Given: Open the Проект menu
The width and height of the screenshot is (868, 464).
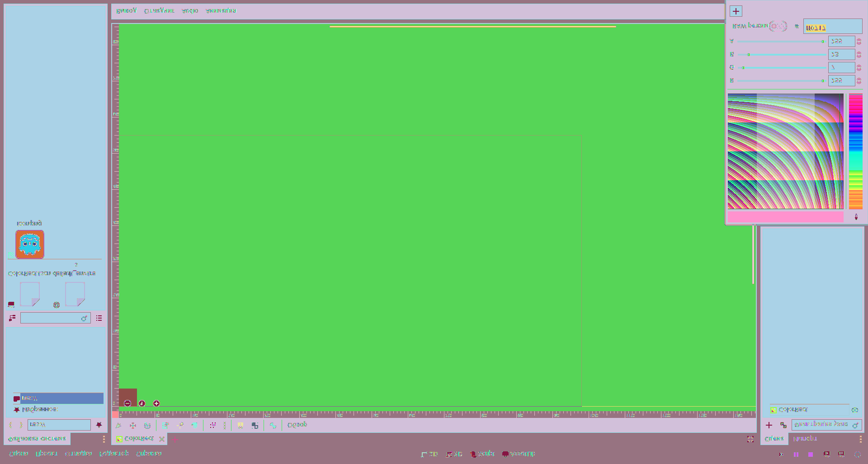Looking at the screenshot, I should 47,453.
